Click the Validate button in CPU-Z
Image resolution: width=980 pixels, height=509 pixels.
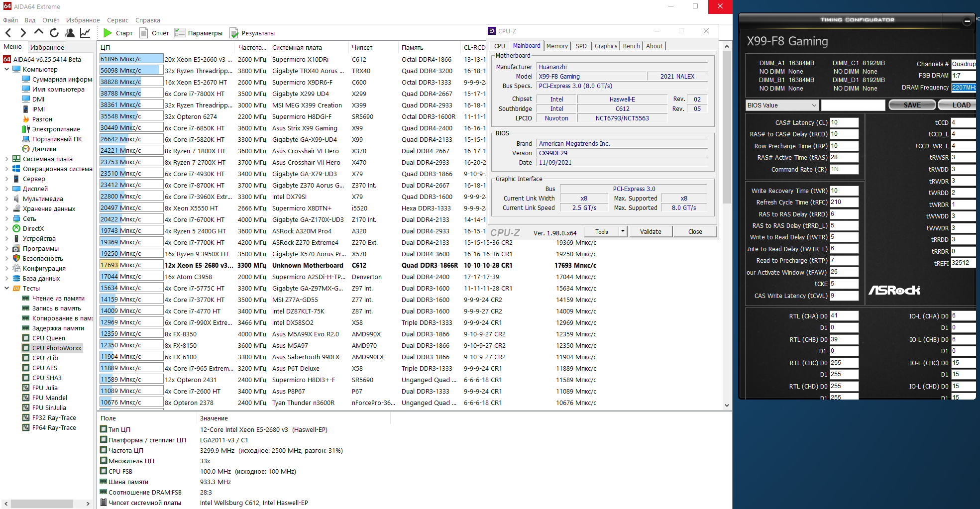point(651,231)
